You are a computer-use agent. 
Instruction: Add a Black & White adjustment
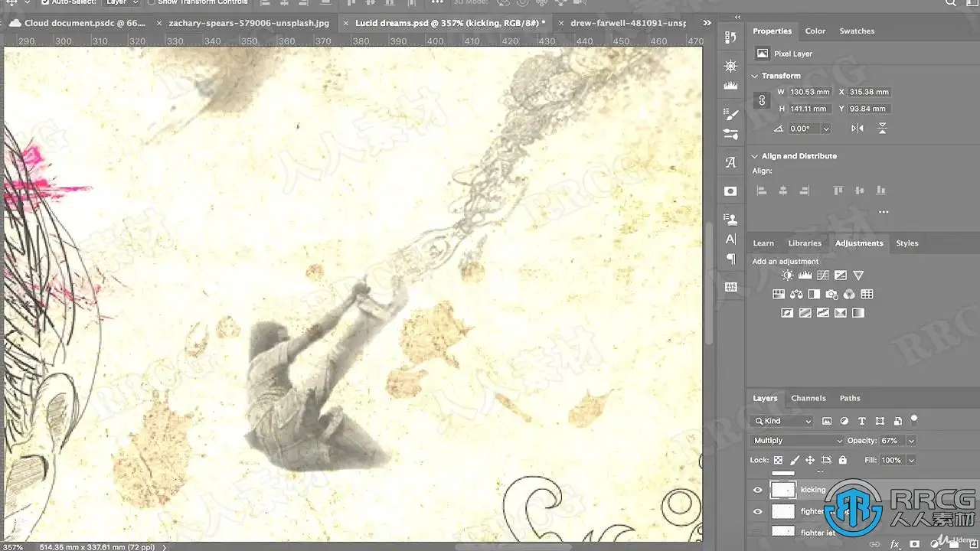[x=814, y=294]
